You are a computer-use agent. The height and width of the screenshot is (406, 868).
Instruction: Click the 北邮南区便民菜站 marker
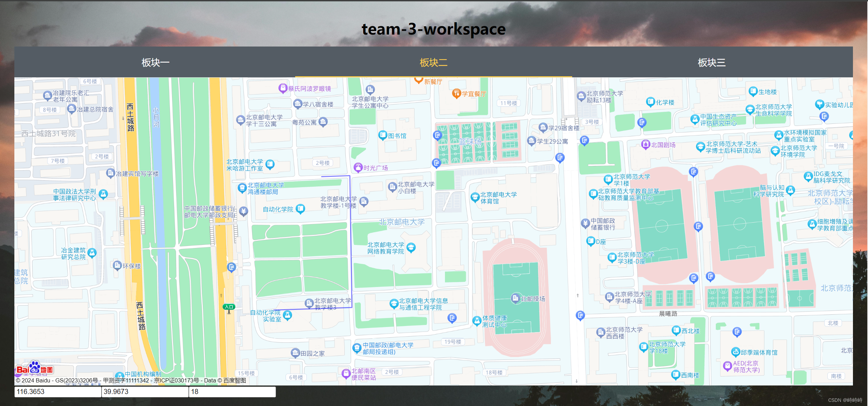click(346, 374)
